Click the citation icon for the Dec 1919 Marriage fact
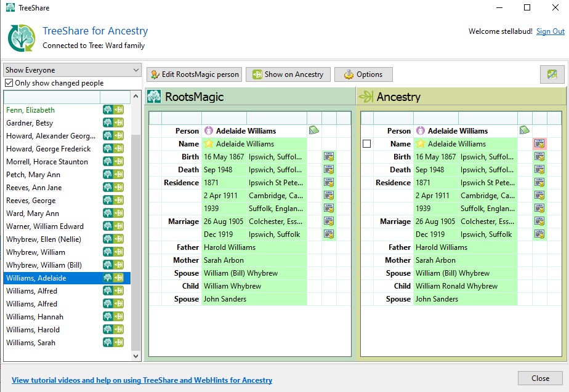 (x=329, y=234)
